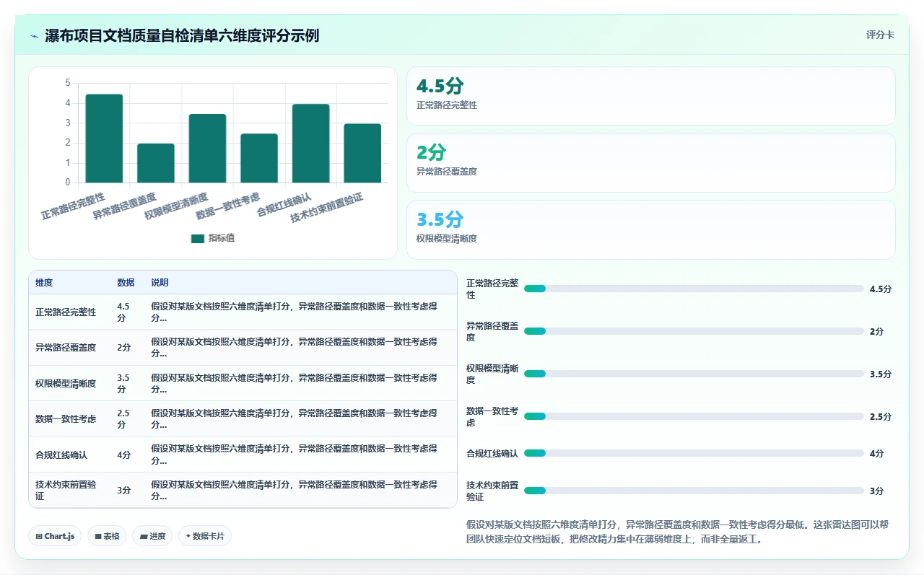Click the 异常路径覆盖度 bar in chart

[156, 163]
